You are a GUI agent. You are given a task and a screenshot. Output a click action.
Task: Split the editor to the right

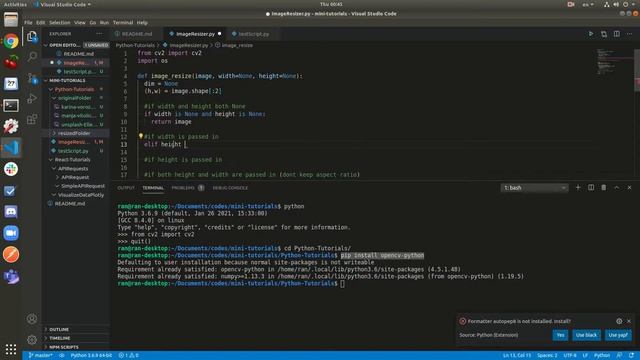pos(617,34)
